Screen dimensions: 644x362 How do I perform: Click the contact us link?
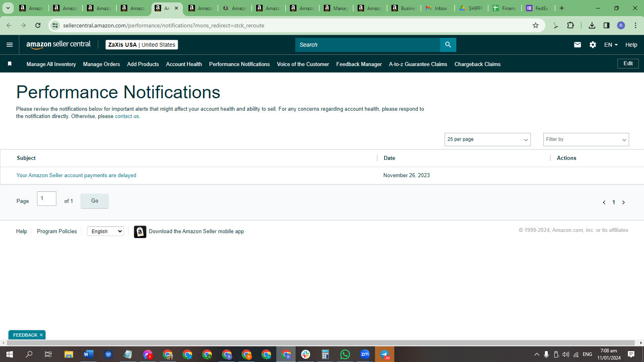pos(127,116)
